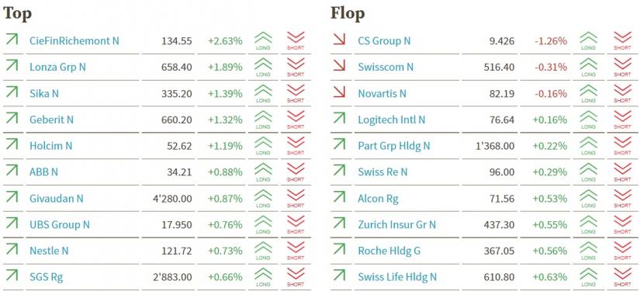This screenshot has width=644, height=298.
Task: Click SHORT icon for Swiss Life Hldg N
Action: pyautogui.click(x=622, y=276)
